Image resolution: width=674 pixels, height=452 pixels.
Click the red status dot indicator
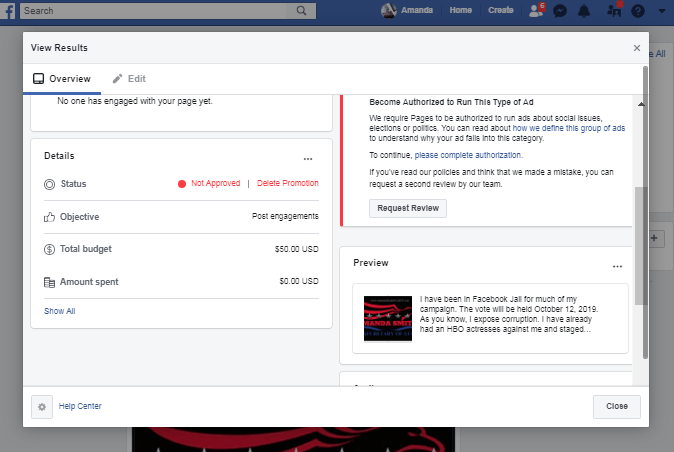coord(182,184)
